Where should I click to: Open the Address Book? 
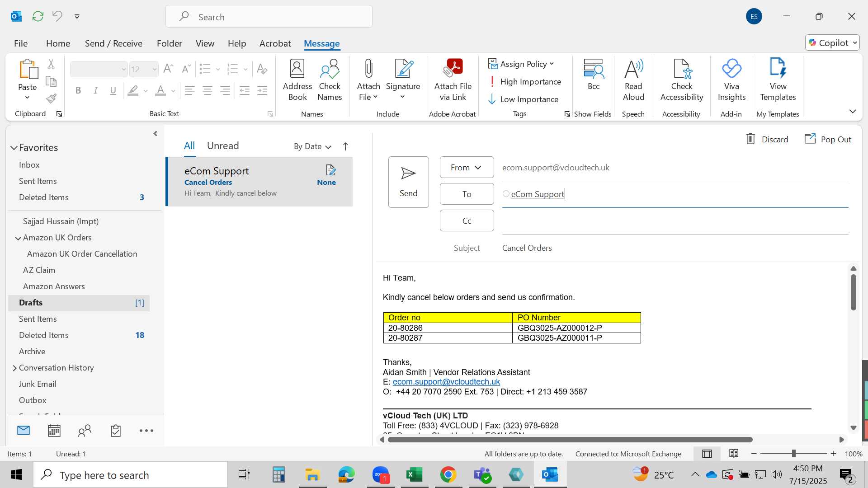pyautogui.click(x=297, y=80)
